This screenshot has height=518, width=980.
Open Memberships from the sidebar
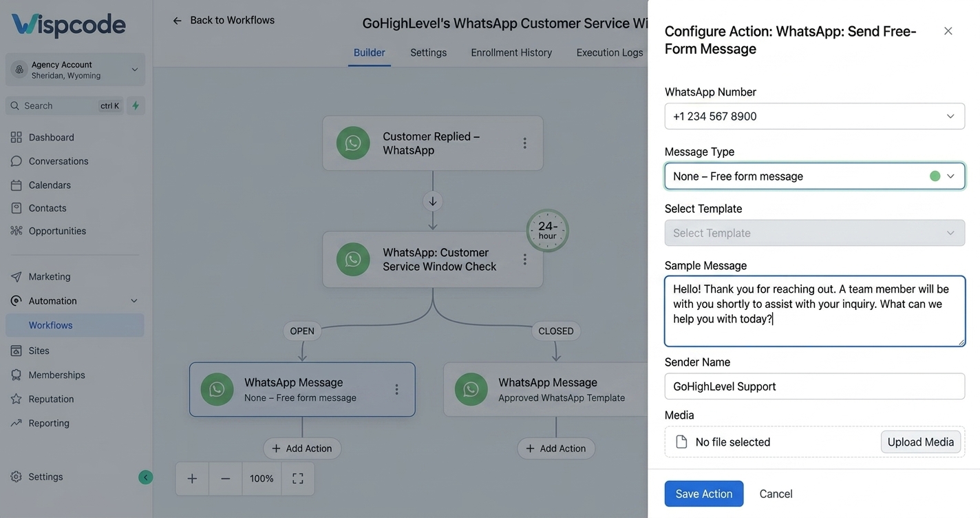click(48, 375)
